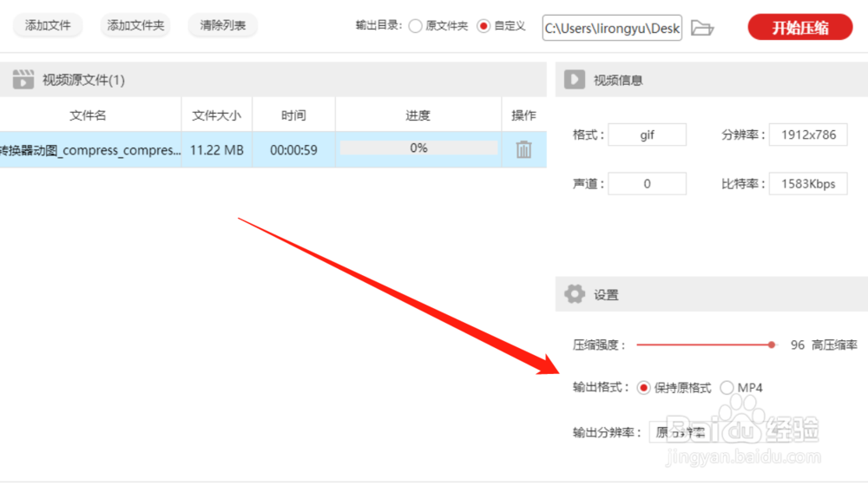This screenshot has height=486, width=868.
Task: Delete the file with trash icon
Action: point(523,149)
